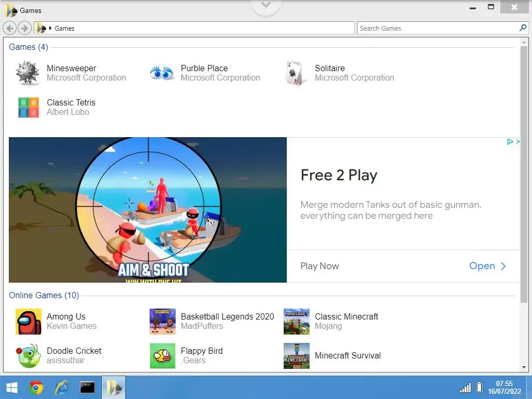Select the Among Us crewmate icon
Screen dimensions: 532x399
[29, 322]
